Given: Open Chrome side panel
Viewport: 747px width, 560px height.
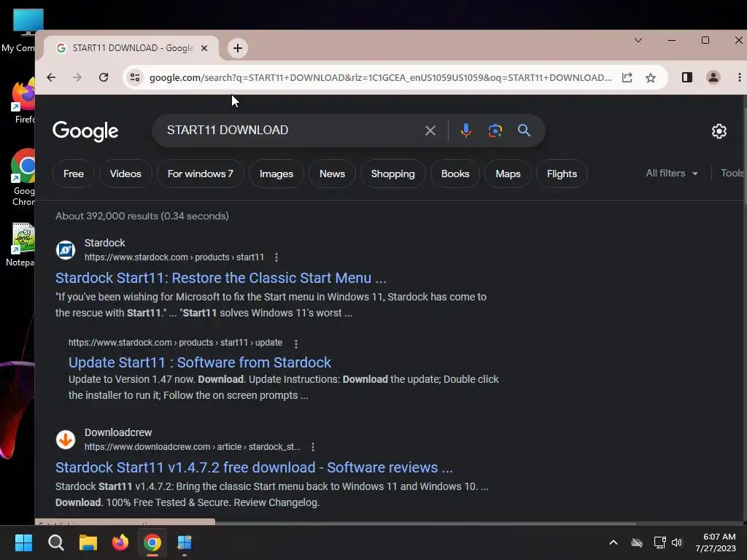Looking at the screenshot, I should [x=687, y=77].
